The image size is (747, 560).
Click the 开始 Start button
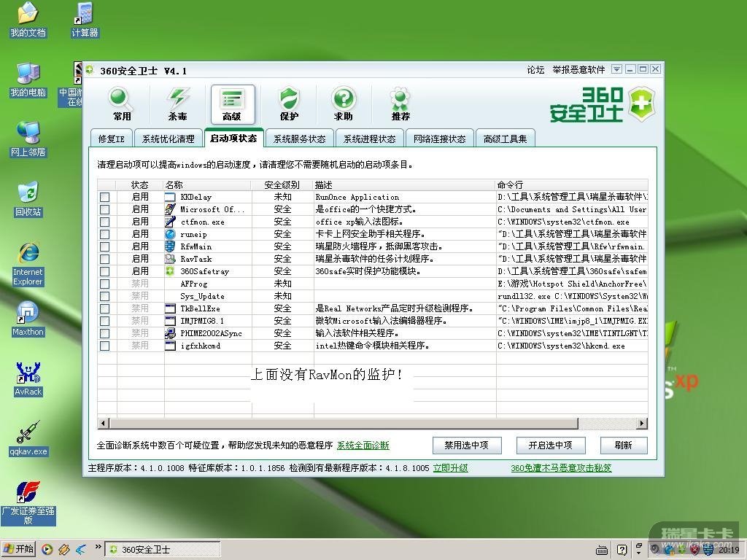(x=18, y=549)
